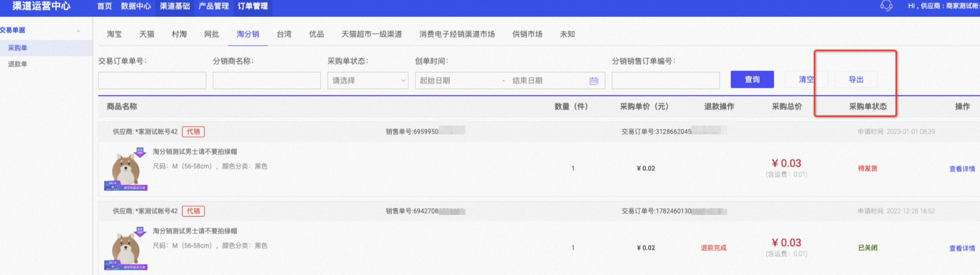Click the supplier account text in header
The image size is (980, 275).
point(944,6)
